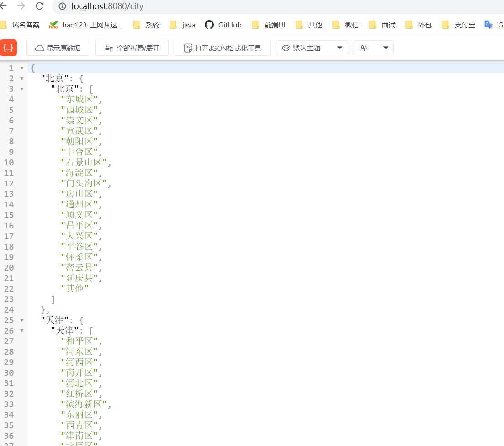
Task: Click the "通州区" value
Action: [x=80, y=204]
